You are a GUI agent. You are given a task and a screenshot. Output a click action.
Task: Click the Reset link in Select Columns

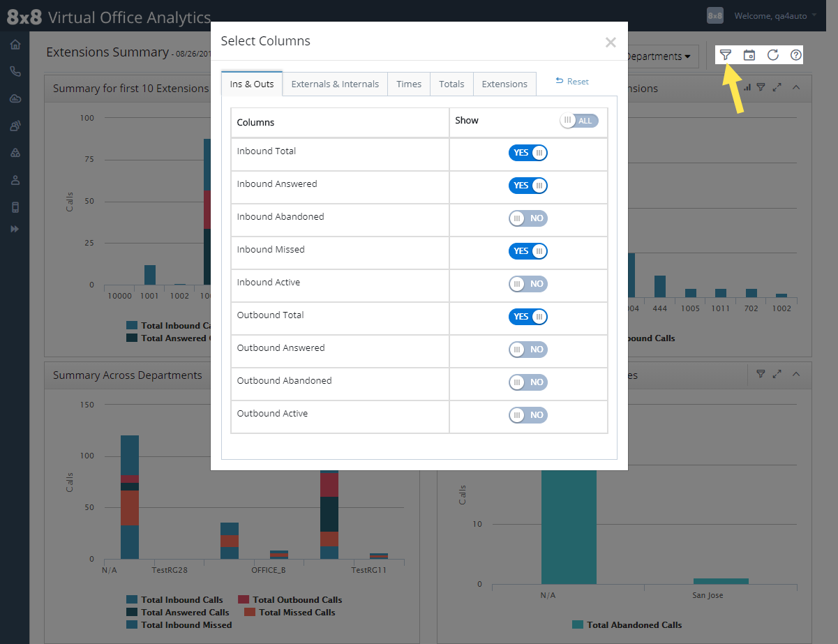pos(571,81)
